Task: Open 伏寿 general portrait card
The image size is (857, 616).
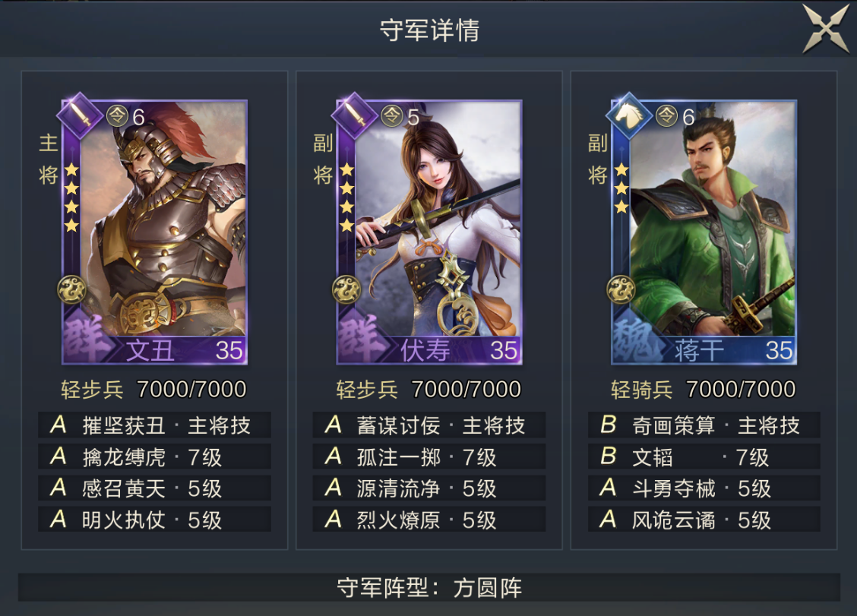Action: click(429, 232)
